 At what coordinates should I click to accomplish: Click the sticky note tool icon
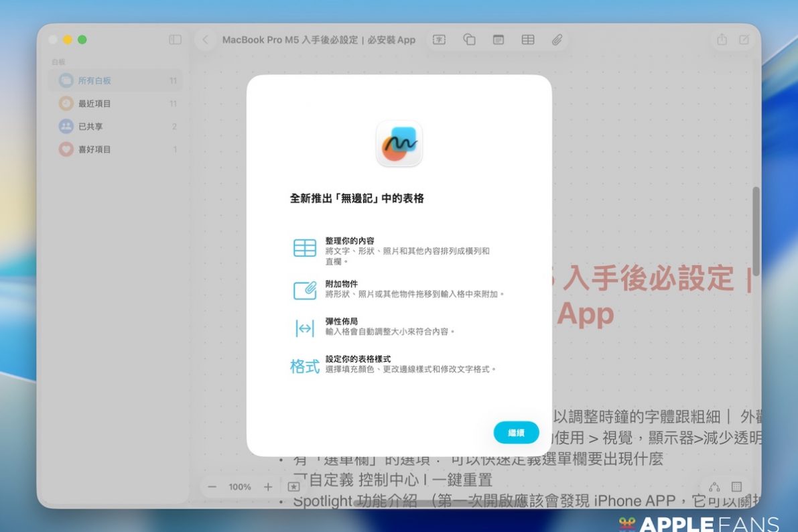click(x=498, y=40)
